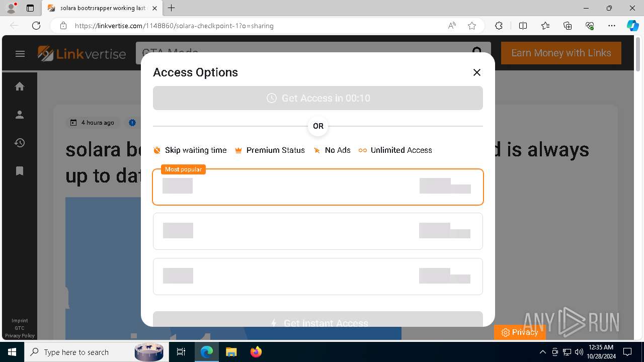The width and height of the screenshot is (644, 362).
Task: Open File Explorer from taskbar
Action: pyautogui.click(x=231, y=352)
